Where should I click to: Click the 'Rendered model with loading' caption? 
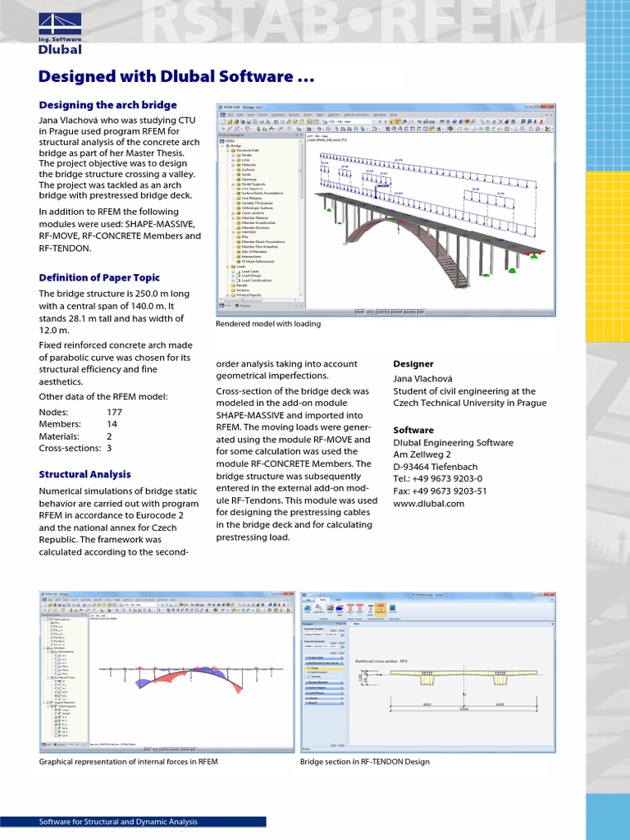(268, 323)
